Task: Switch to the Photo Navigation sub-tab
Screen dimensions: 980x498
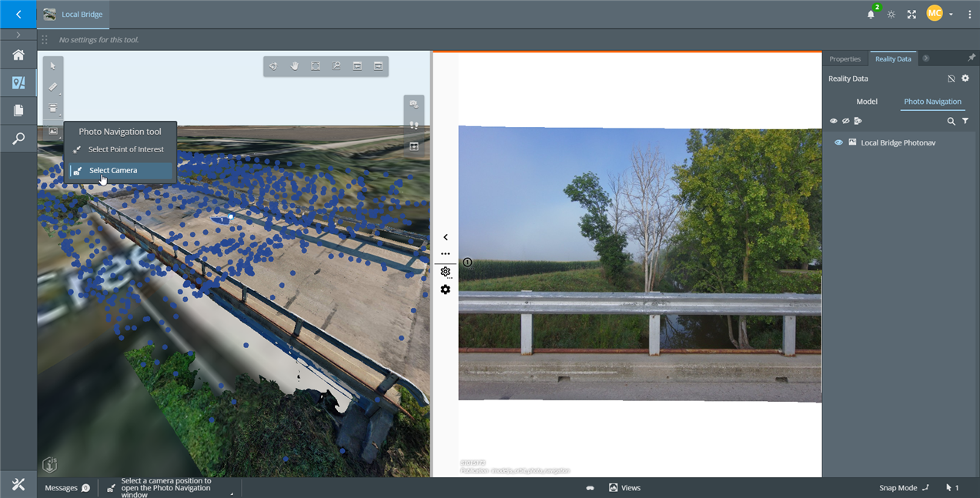Action: coord(932,102)
